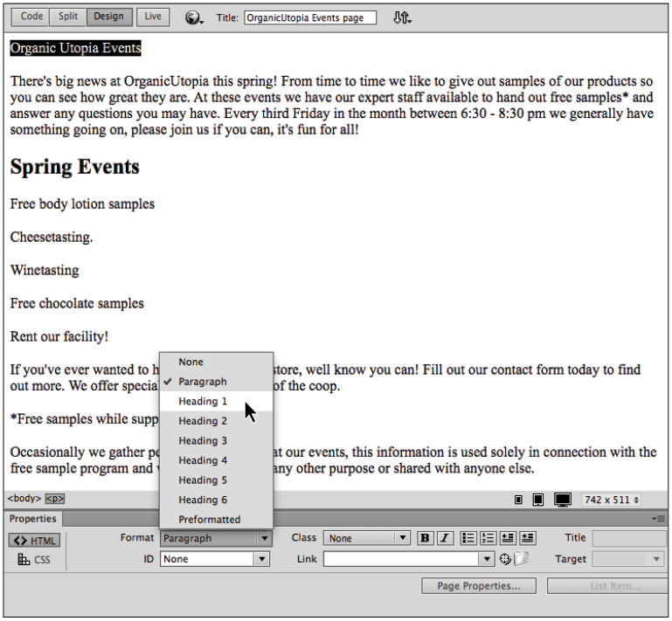Click the file management arrows icon
The width and height of the screenshot is (672, 621).
pos(401,17)
